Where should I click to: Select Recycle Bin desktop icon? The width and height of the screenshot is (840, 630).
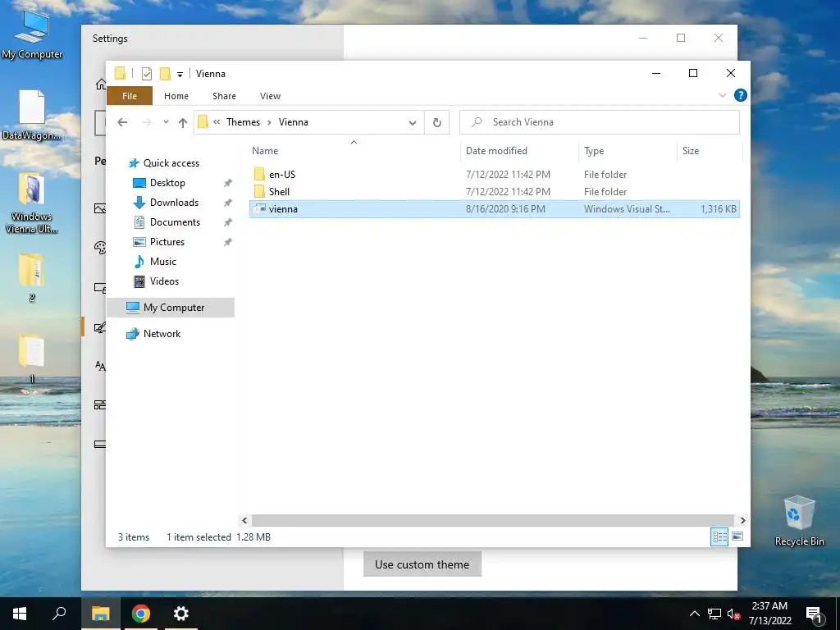pos(799,521)
